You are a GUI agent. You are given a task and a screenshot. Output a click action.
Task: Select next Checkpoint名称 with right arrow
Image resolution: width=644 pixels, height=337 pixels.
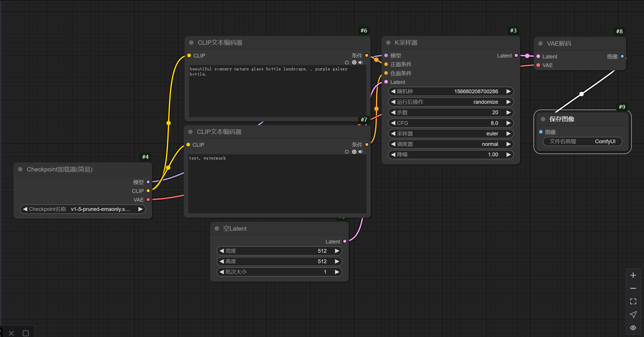140,209
